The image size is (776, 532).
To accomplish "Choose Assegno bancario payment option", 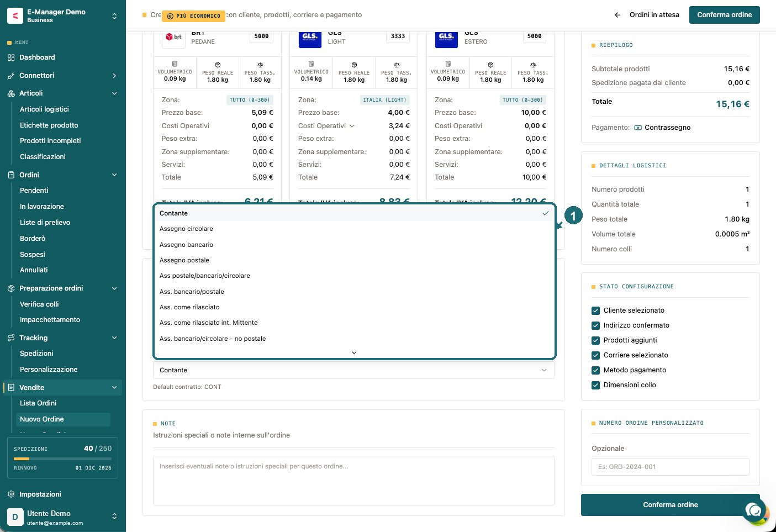I will click(354, 245).
